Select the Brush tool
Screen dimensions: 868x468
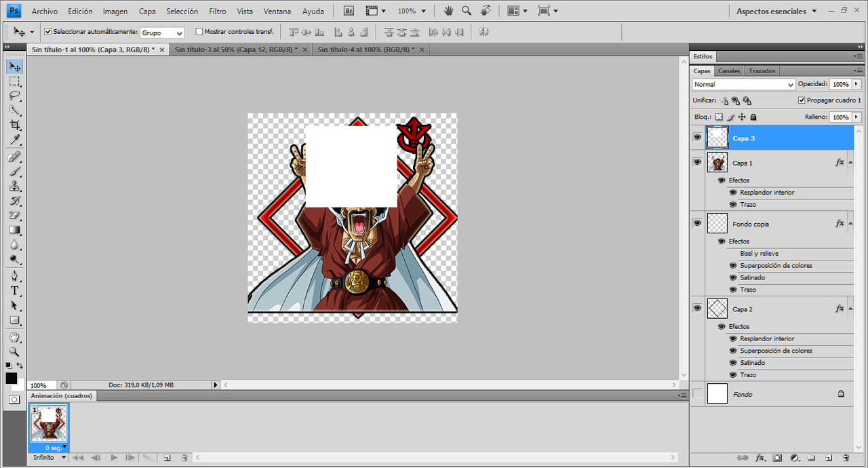[14, 172]
